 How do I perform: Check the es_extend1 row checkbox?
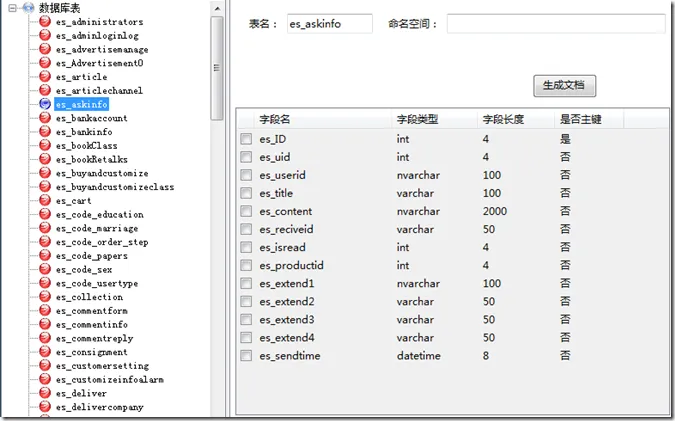pos(246,283)
